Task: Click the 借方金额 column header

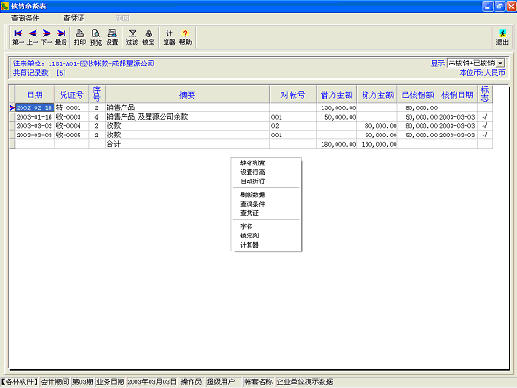Action: tap(336, 95)
